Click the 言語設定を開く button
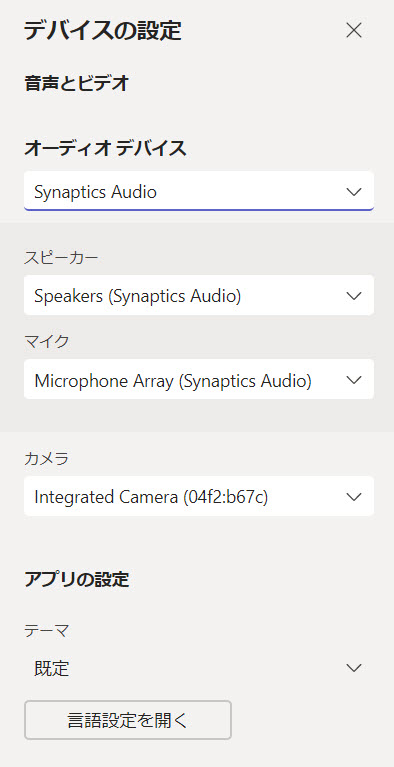This screenshot has height=767, width=394. pyautogui.click(x=128, y=720)
